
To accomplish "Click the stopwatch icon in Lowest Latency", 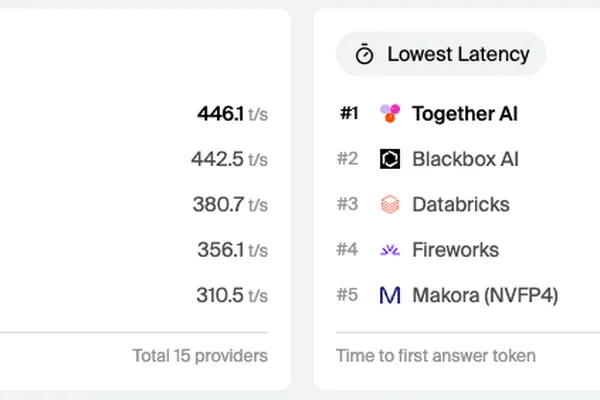I will click(364, 54).
